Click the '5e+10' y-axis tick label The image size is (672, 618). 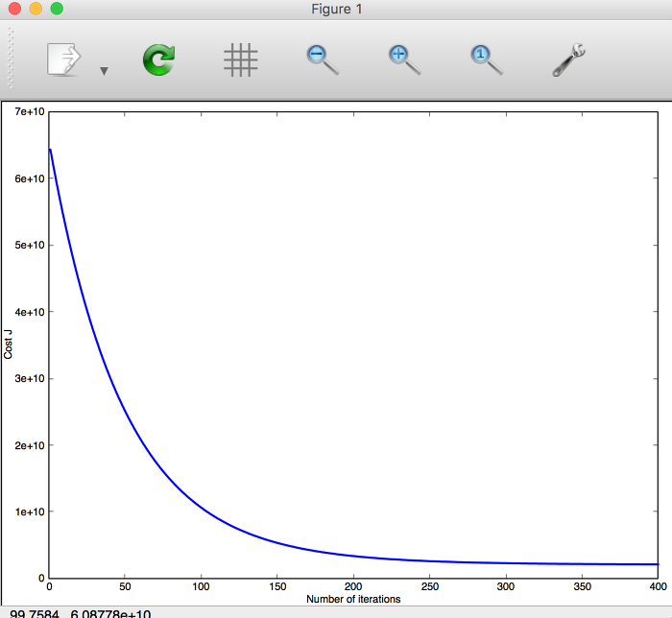pos(30,245)
